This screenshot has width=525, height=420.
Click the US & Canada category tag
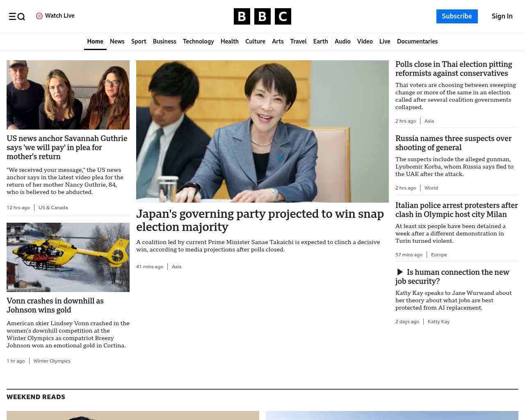[53, 208]
